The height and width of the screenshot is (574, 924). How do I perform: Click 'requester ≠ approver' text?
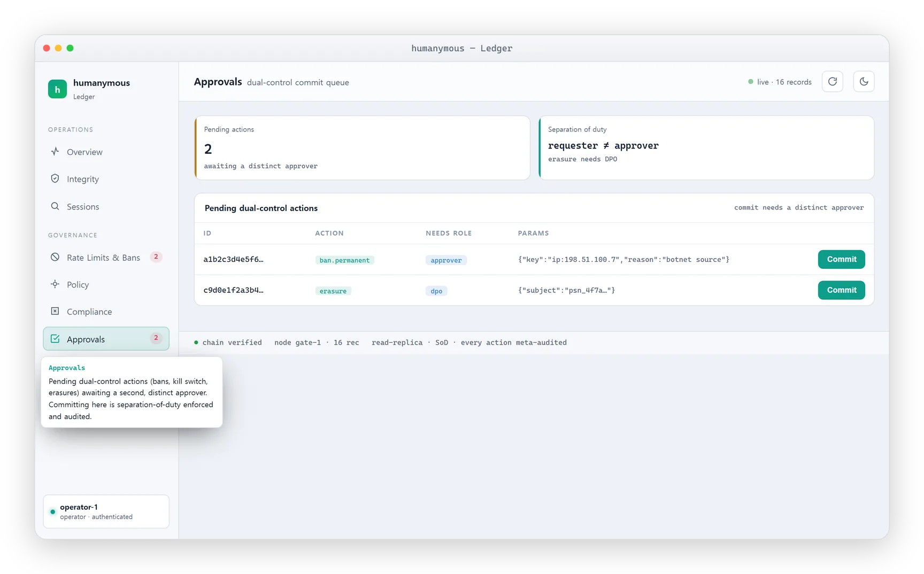point(603,145)
